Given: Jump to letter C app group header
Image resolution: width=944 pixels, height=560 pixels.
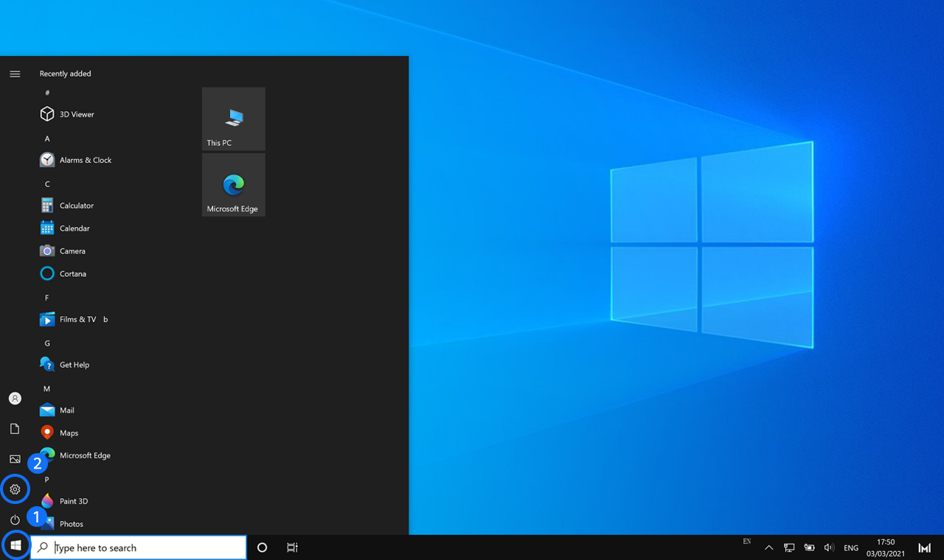Looking at the screenshot, I should [47, 184].
